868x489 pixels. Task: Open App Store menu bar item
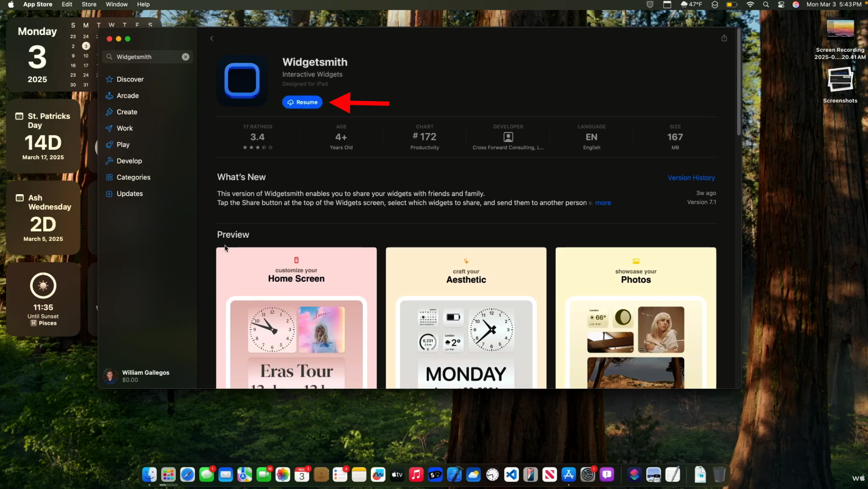click(x=38, y=4)
